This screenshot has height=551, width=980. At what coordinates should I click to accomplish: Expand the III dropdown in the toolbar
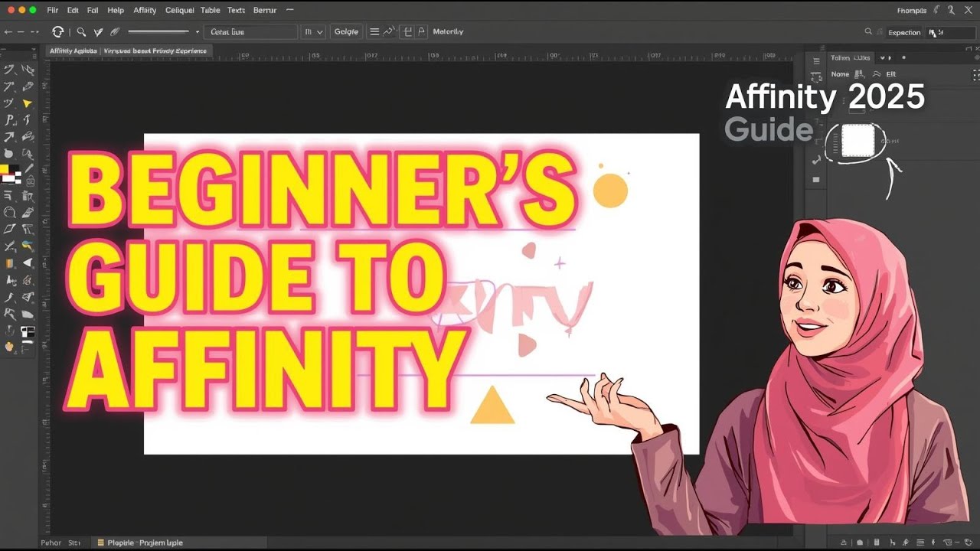tap(313, 32)
